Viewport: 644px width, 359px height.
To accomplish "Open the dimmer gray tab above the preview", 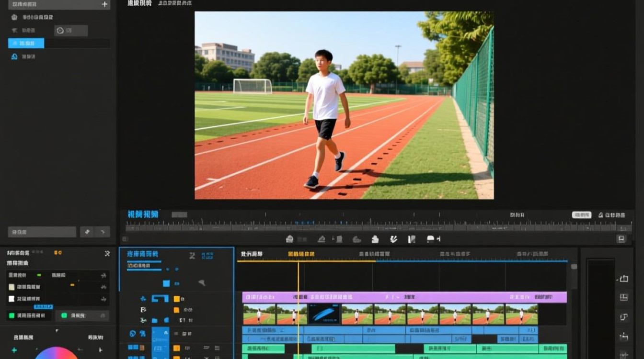I will point(175,3).
